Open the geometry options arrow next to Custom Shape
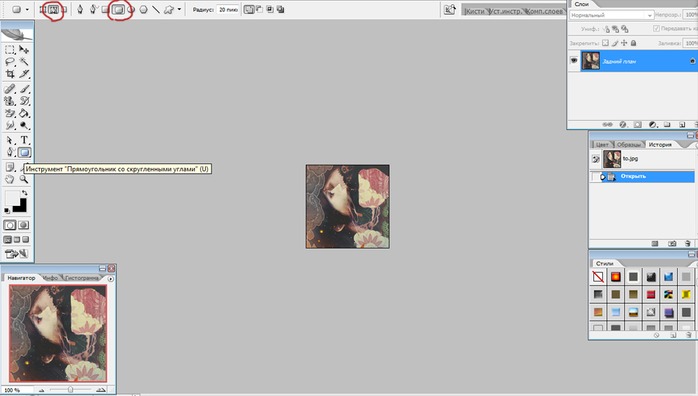The width and height of the screenshot is (698, 396). pos(179,9)
